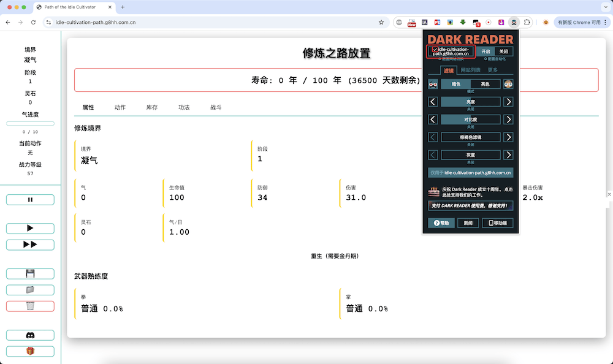The height and width of the screenshot is (364, 613).
Task: Select 亮色 light mode in Dark Reader
Action: (x=485, y=84)
